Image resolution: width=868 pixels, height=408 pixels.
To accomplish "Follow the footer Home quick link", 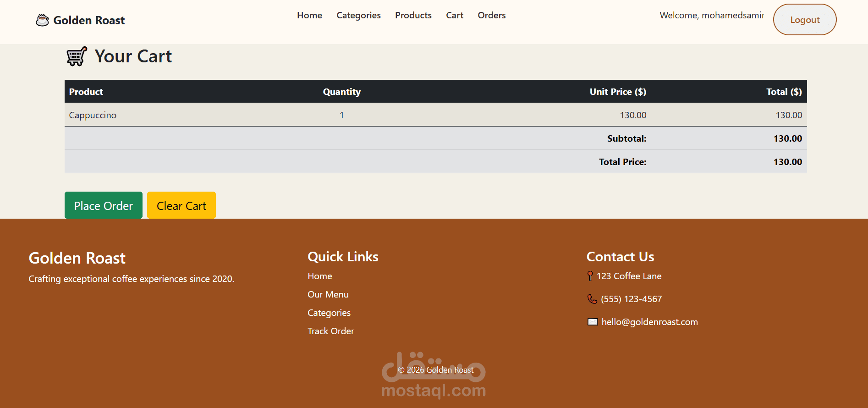I will point(320,276).
